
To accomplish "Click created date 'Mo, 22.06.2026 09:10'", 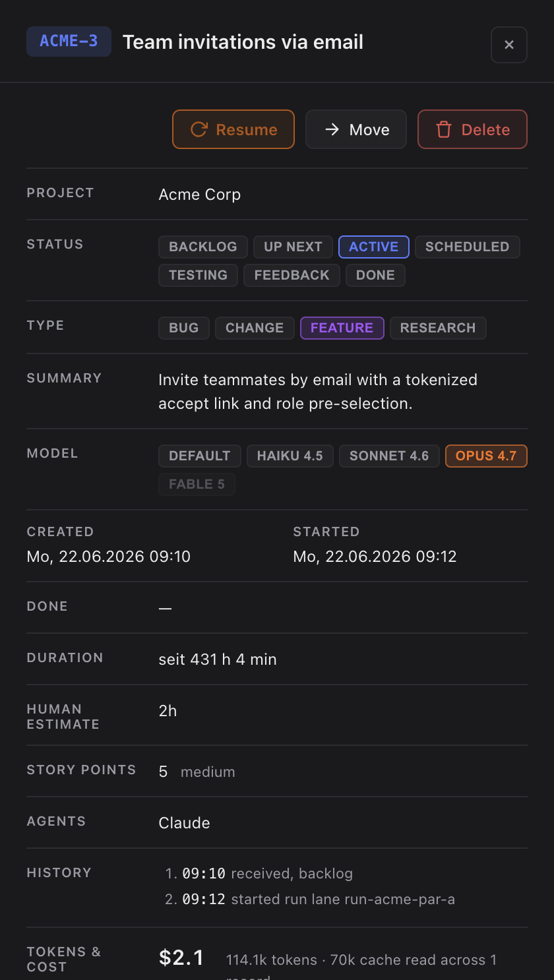I will point(109,557).
